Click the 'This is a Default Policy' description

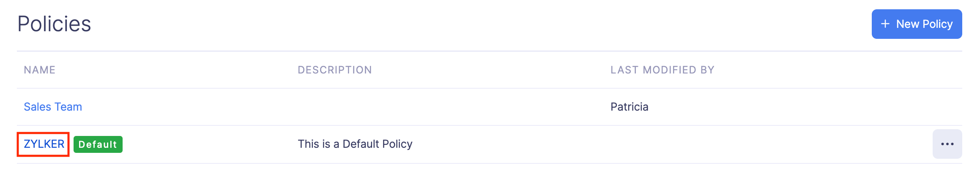click(x=355, y=144)
